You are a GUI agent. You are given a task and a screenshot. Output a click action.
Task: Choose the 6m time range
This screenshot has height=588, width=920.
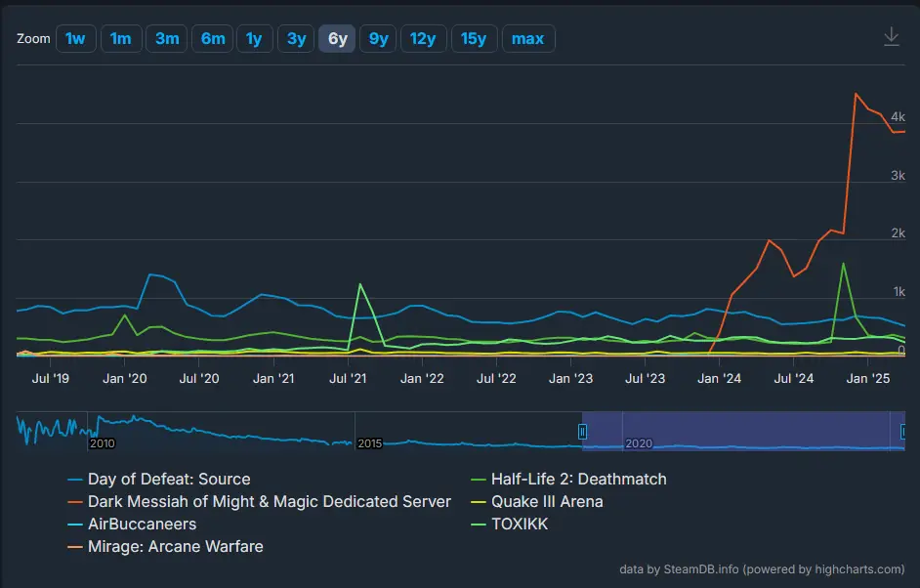point(212,38)
